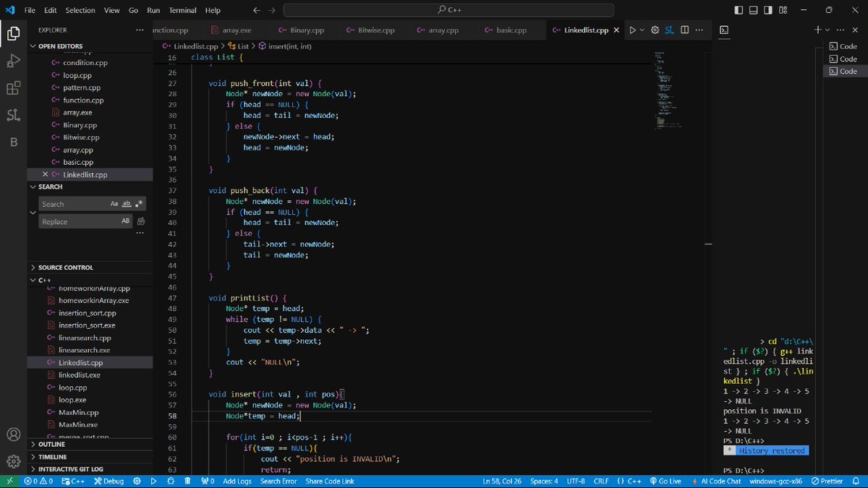Change encoding via UTF-8 status item
Screen dimensions: 868x488
pos(576,481)
